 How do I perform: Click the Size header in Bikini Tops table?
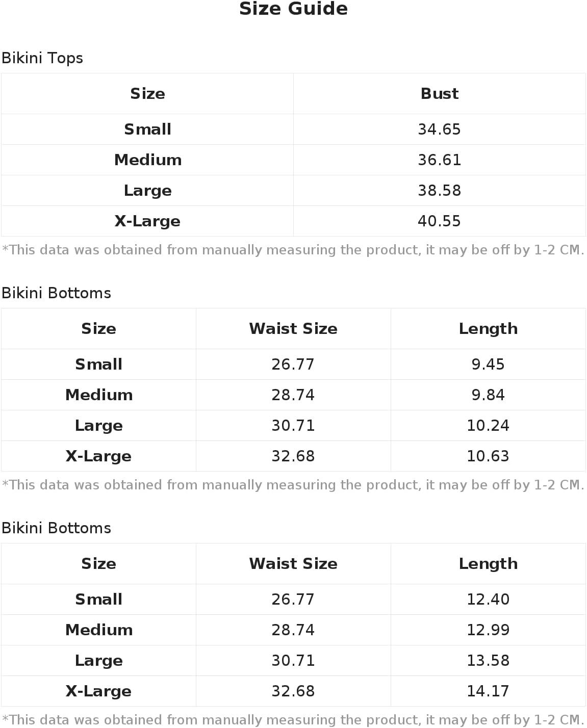[147, 94]
